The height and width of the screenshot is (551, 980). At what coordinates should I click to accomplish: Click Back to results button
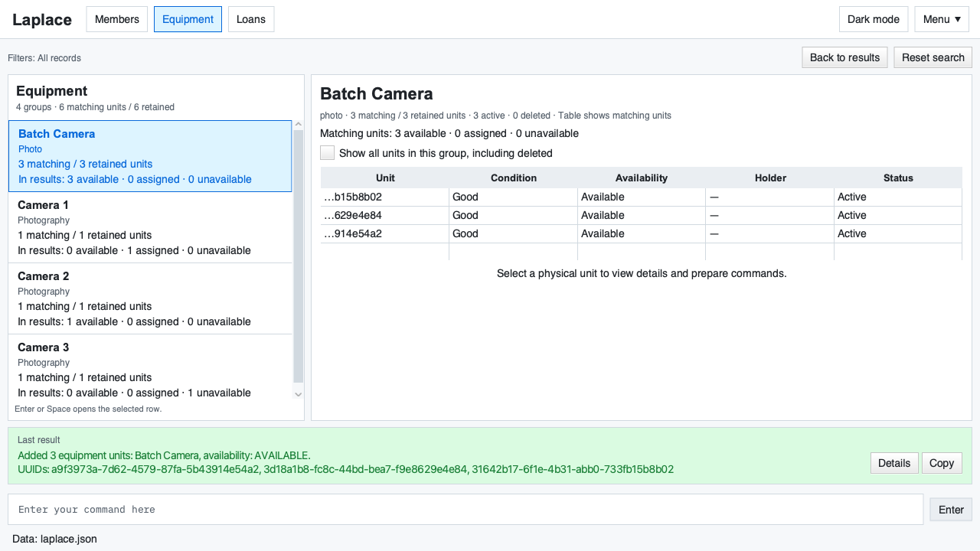844,57
